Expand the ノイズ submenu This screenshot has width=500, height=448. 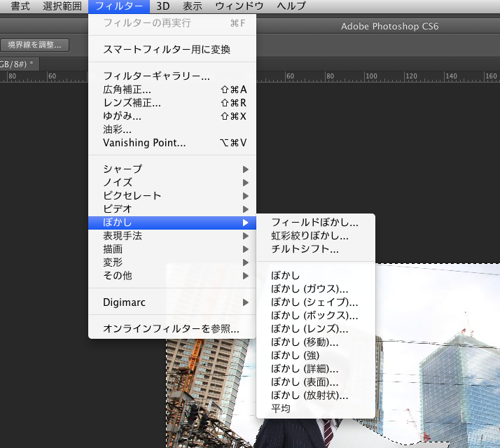tap(118, 183)
